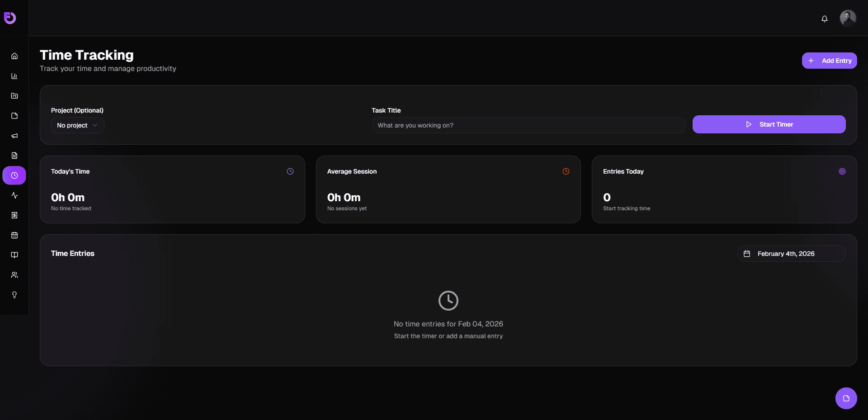Select the active Time Tracking clock tab
The width and height of the screenshot is (868, 420).
[14, 175]
